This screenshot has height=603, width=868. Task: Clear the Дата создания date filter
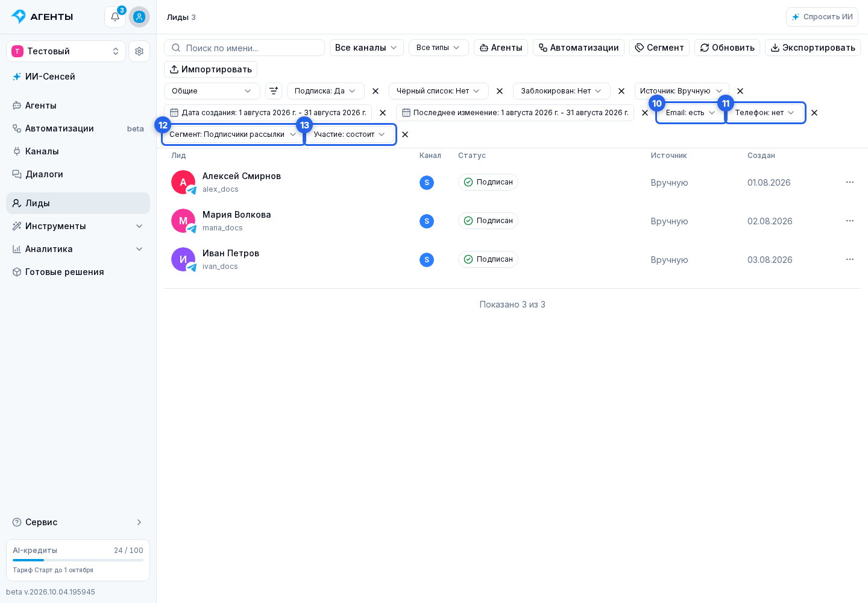point(383,113)
